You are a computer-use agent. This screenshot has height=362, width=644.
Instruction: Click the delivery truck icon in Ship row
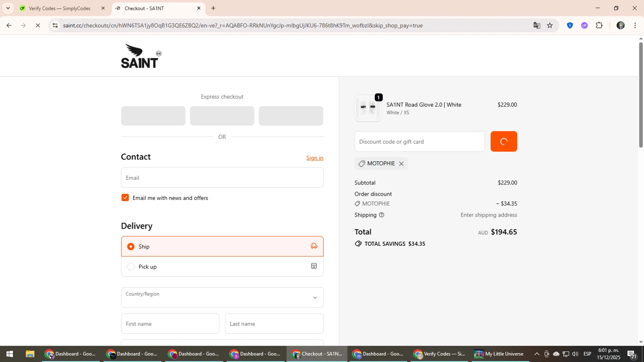tap(314, 246)
